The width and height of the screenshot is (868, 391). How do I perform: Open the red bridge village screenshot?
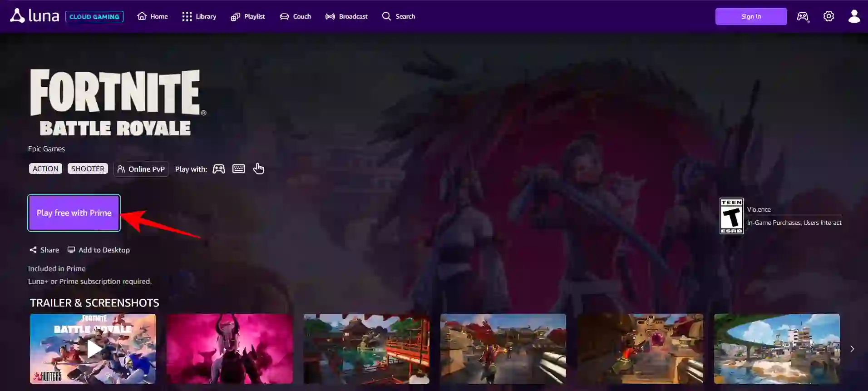(366, 349)
